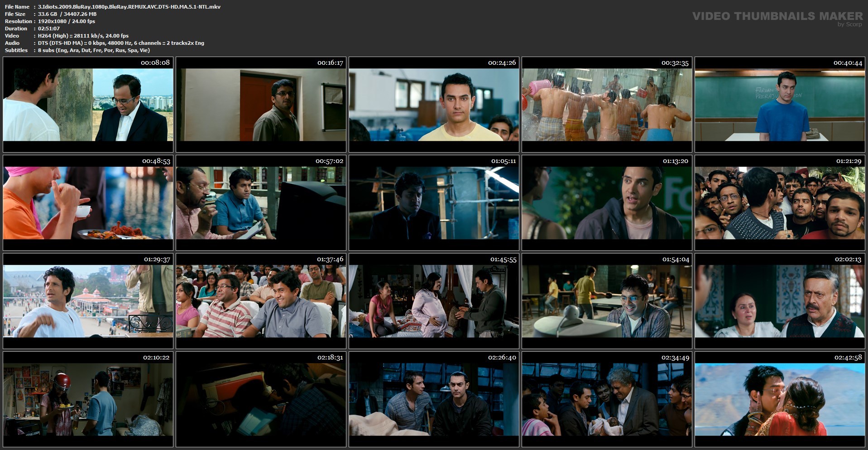868x450 pixels.
Task: Open the thumbnail at 02:34:49
Action: coord(607,399)
